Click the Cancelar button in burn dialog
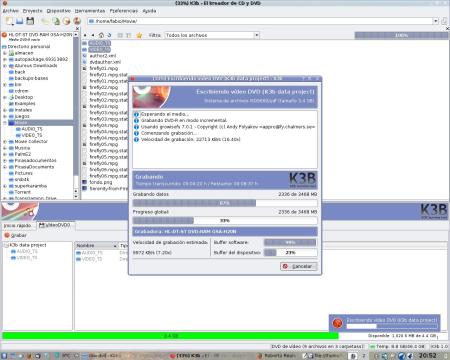Viewport: 450px width, 360px height. [x=298, y=266]
